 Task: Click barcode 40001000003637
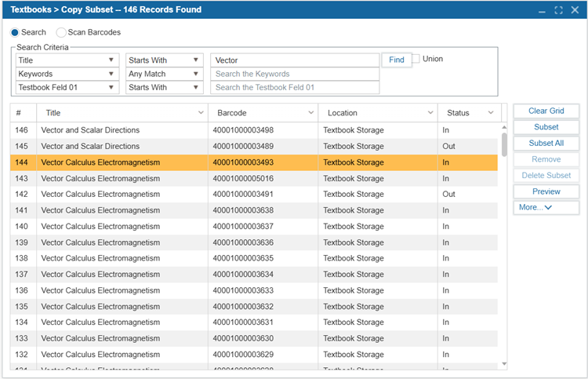pyautogui.click(x=243, y=227)
